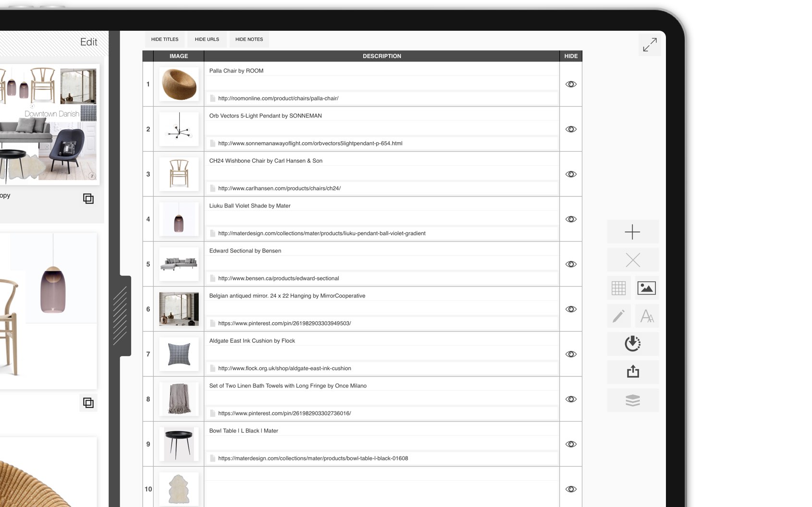Click document icon beside flock aldgate cushion URL
This screenshot has width=812, height=507.
(x=212, y=368)
